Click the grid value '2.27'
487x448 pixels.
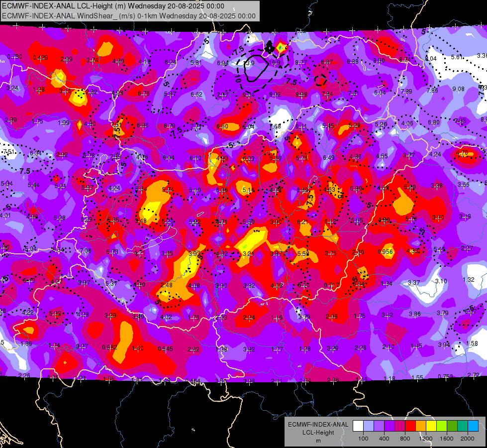pos(467,248)
